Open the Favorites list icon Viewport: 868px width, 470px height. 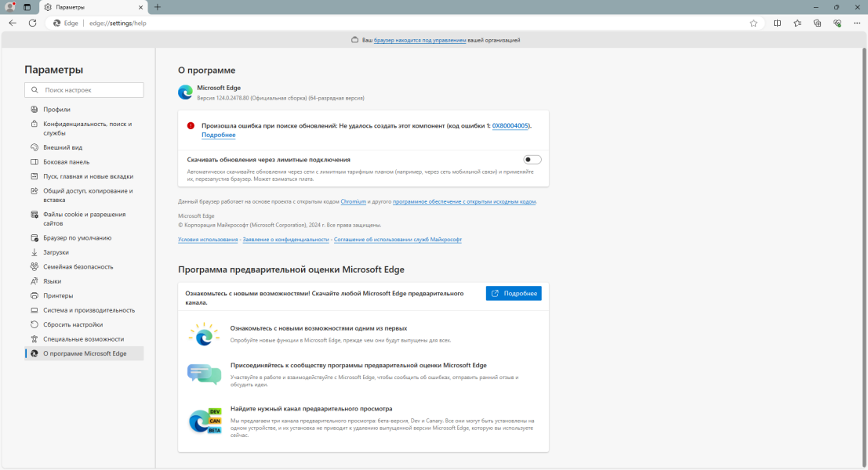[x=797, y=23]
